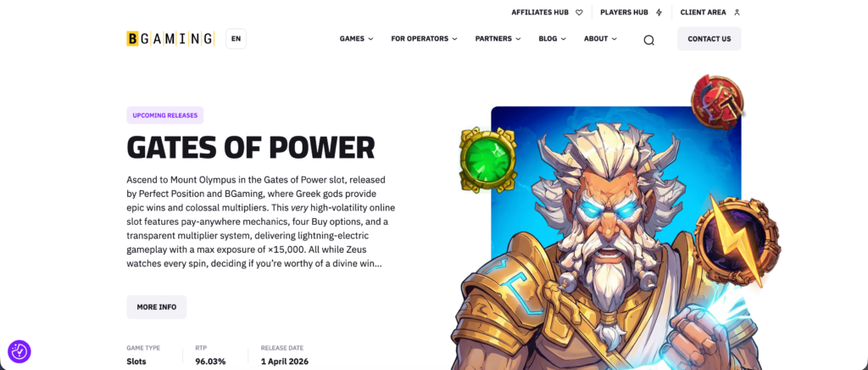Open the EN language selector
The height and width of the screenshot is (370, 868).
coord(236,39)
